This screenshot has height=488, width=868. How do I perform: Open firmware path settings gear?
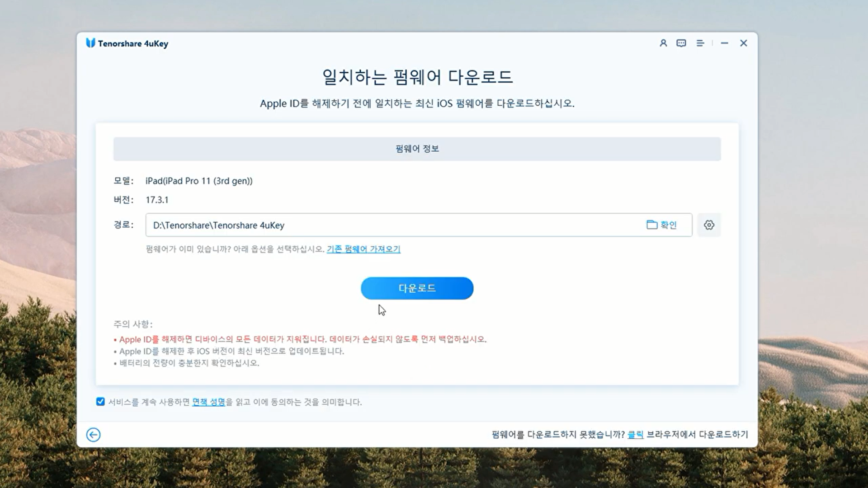(x=709, y=225)
